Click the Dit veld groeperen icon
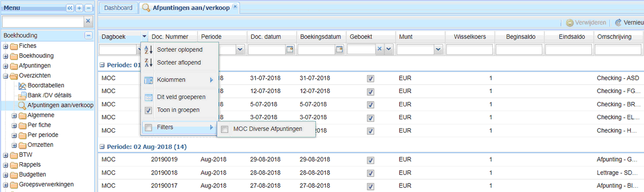The image size is (644, 192). 148,97
